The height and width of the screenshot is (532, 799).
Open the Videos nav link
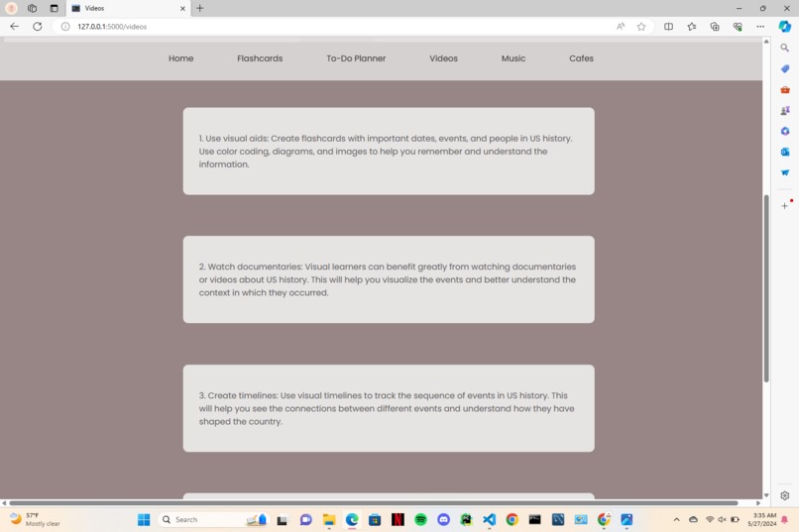tap(443, 58)
